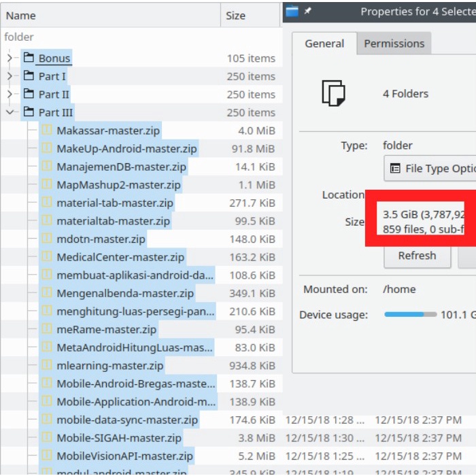Click zip icon of Mobile-SIGAH-master.zip
This screenshot has width=476, height=476.
coord(47,437)
